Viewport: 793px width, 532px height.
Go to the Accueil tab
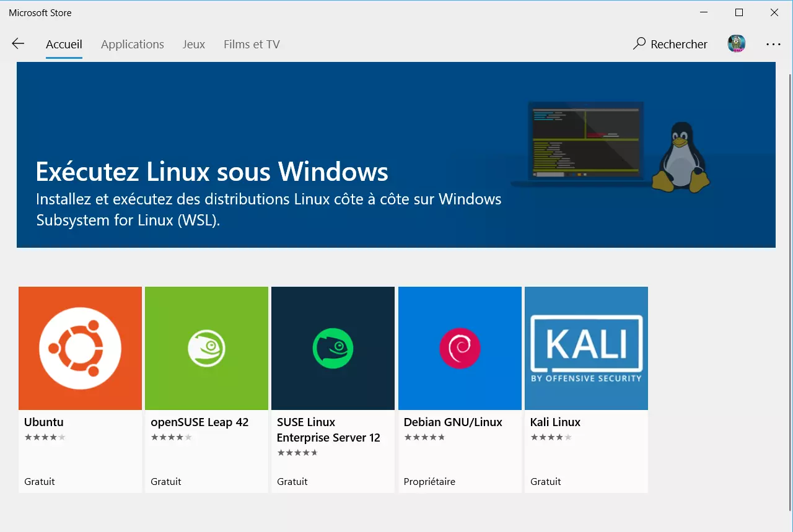64,45
